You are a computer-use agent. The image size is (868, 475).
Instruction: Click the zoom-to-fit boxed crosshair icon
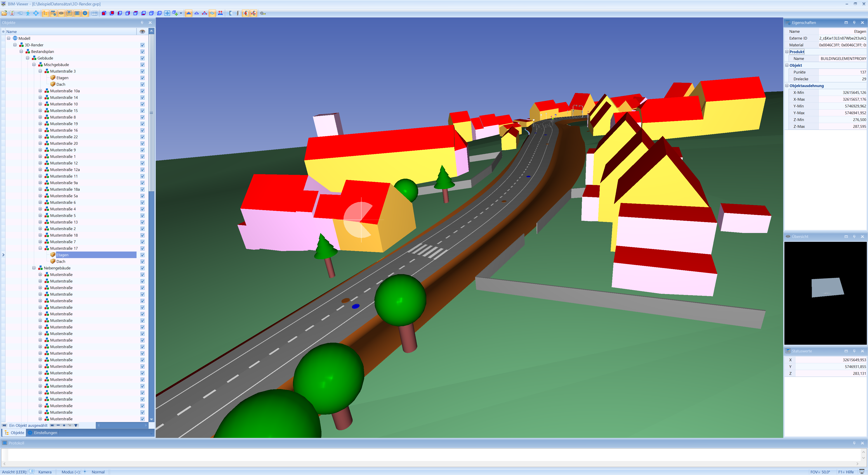pos(167,13)
